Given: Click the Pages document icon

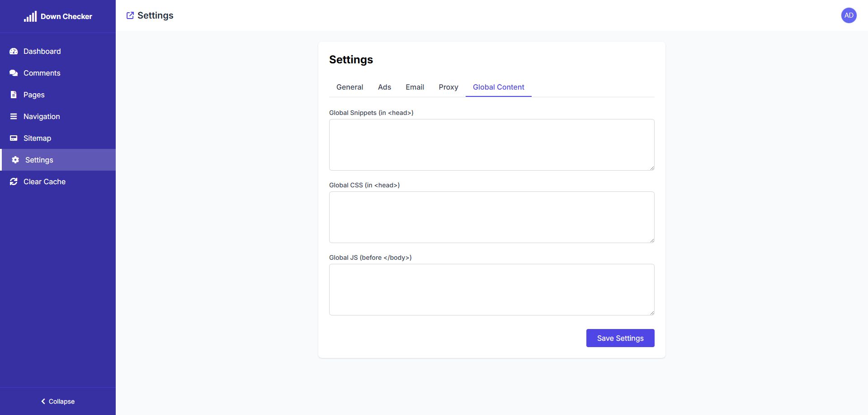Looking at the screenshot, I should click(14, 95).
